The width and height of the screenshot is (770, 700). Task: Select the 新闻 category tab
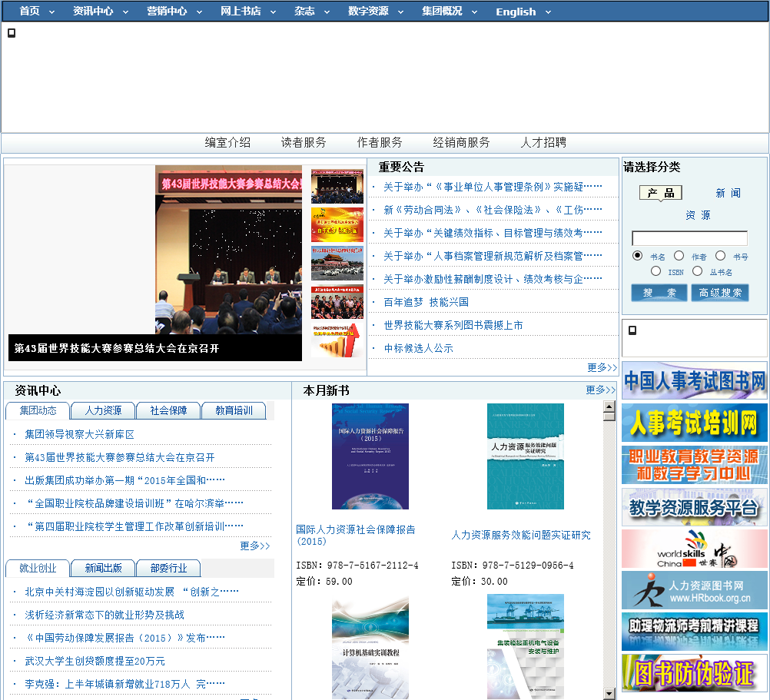coord(728,193)
